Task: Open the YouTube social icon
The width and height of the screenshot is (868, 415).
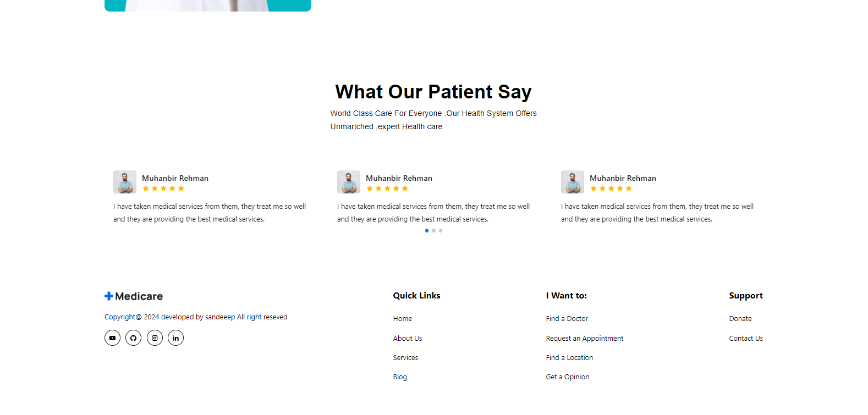Action: [x=112, y=338]
